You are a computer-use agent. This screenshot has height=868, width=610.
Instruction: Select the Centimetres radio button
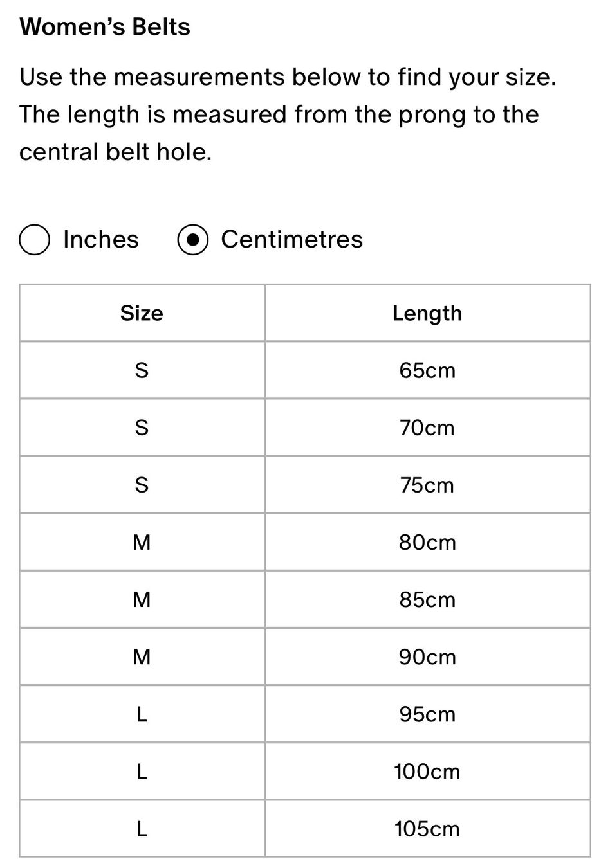[x=192, y=240]
